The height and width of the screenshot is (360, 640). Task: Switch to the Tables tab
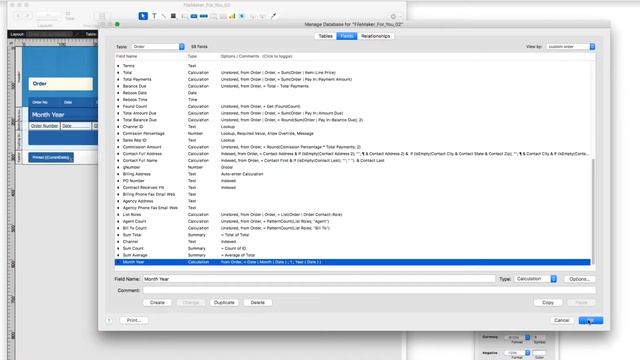325,36
